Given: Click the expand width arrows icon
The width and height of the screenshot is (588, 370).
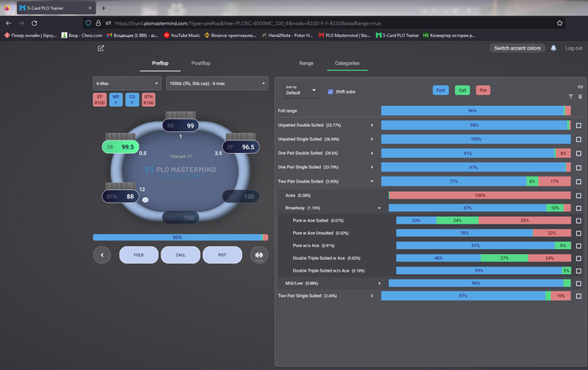Looking at the screenshot, I should tap(580, 87).
